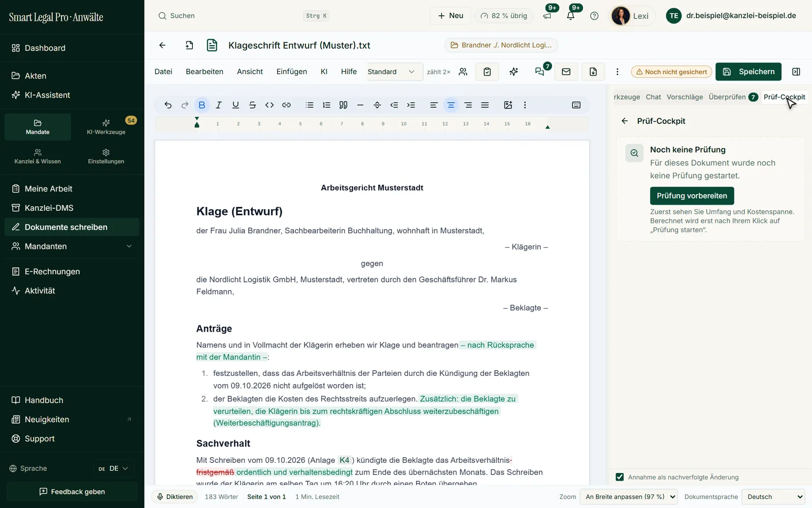The image size is (812, 508).
Task: Undo the last edit
Action: pos(168,105)
